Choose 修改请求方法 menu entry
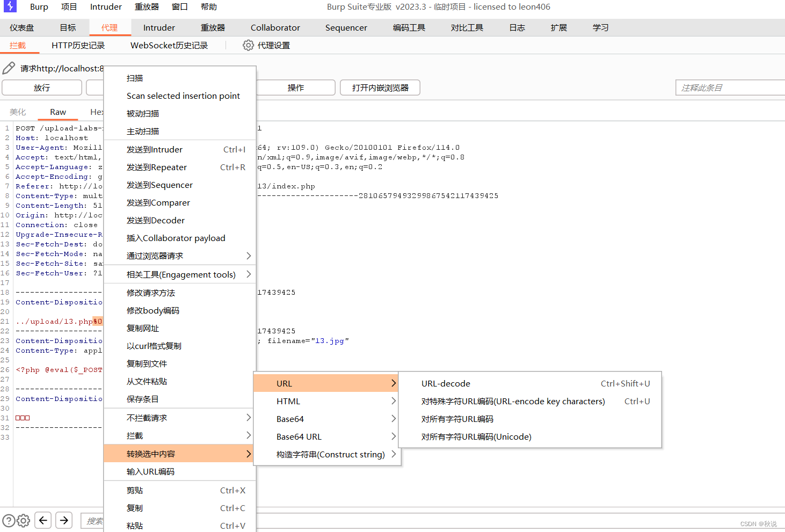 tap(179, 293)
